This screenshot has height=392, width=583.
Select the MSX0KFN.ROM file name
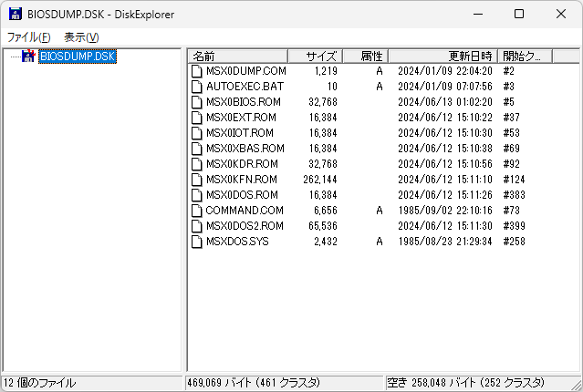pyautogui.click(x=242, y=180)
